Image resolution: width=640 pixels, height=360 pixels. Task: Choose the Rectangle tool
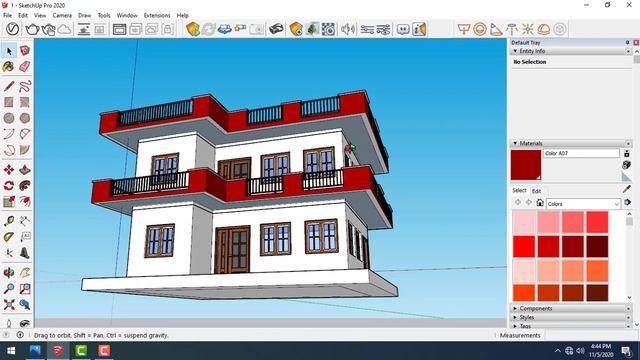(x=9, y=102)
